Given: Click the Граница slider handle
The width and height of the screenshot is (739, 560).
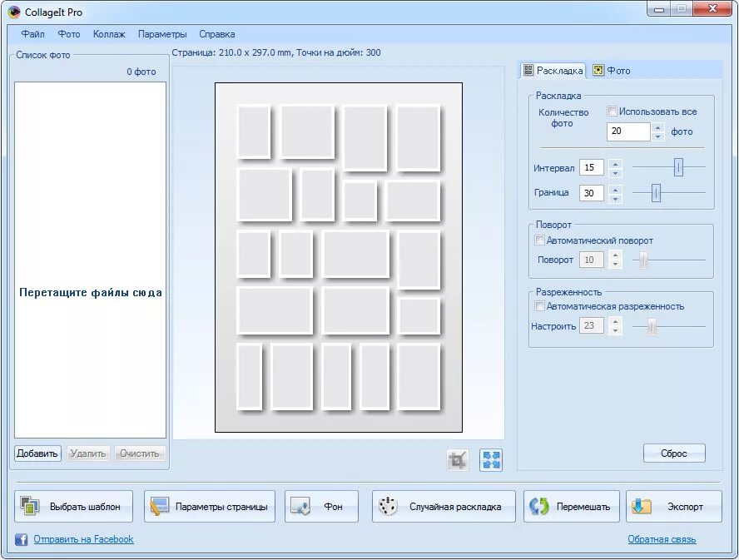Looking at the screenshot, I should click(656, 193).
